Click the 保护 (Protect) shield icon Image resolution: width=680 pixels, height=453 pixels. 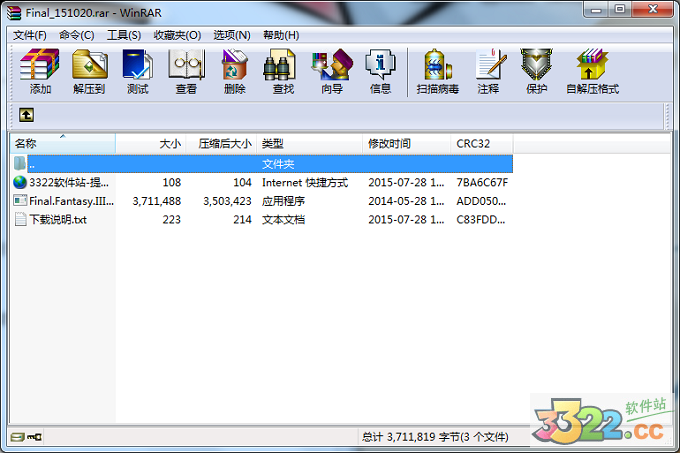point(536,71)
